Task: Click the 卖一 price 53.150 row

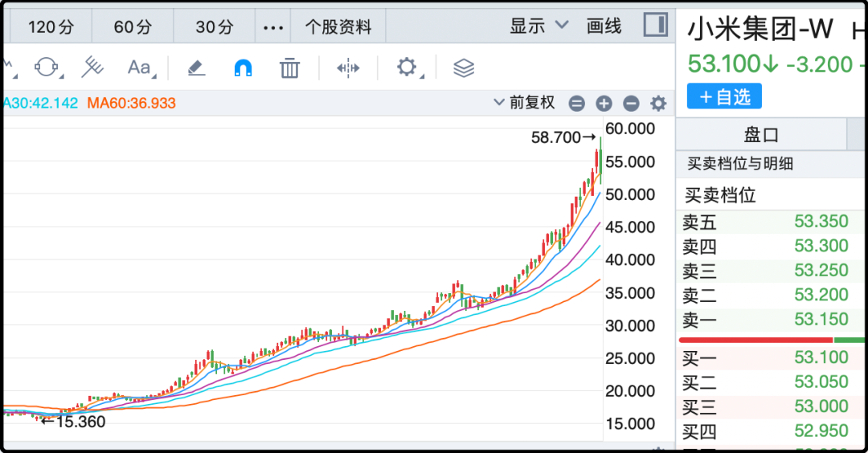Action: coord(770,320)
